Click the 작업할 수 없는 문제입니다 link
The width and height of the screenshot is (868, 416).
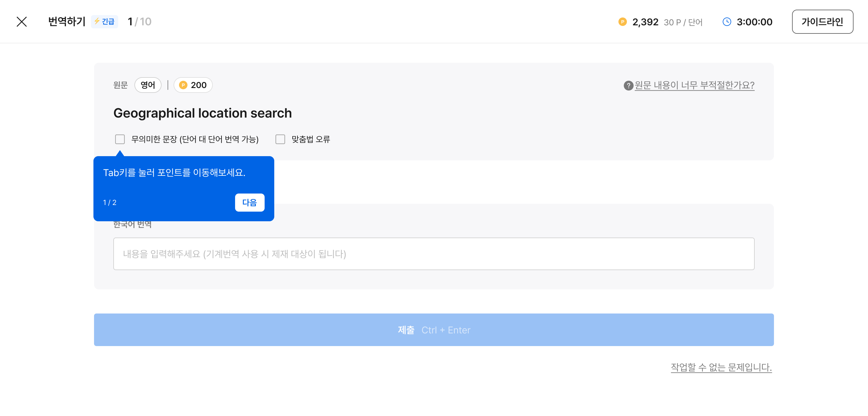point(721,367)
